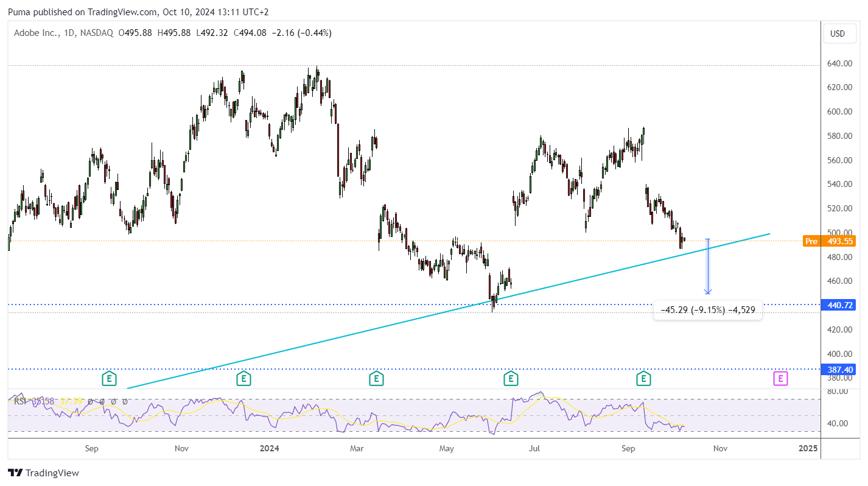
Task: Select the blue measurement arrow tip
Action: [708, 291]
